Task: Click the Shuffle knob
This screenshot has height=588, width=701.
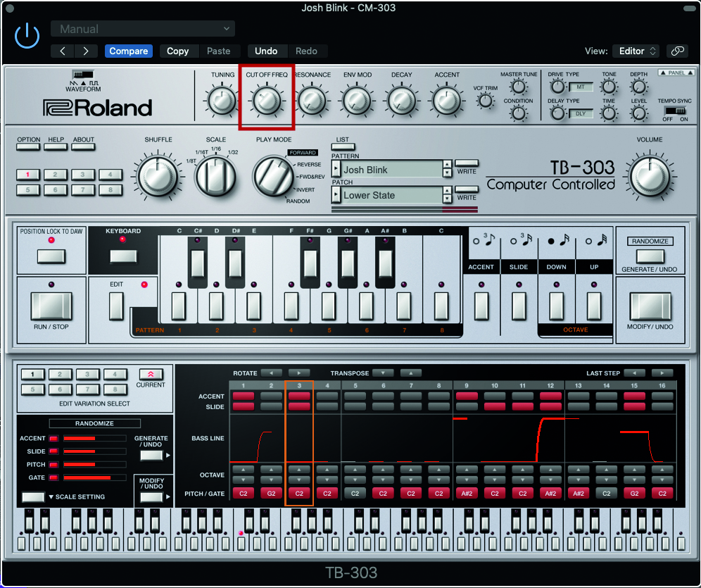Action: coord(158,177)
